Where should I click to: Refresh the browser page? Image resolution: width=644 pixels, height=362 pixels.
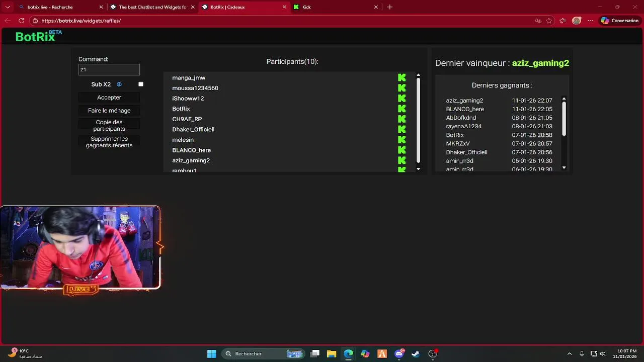tap(21, 21)
